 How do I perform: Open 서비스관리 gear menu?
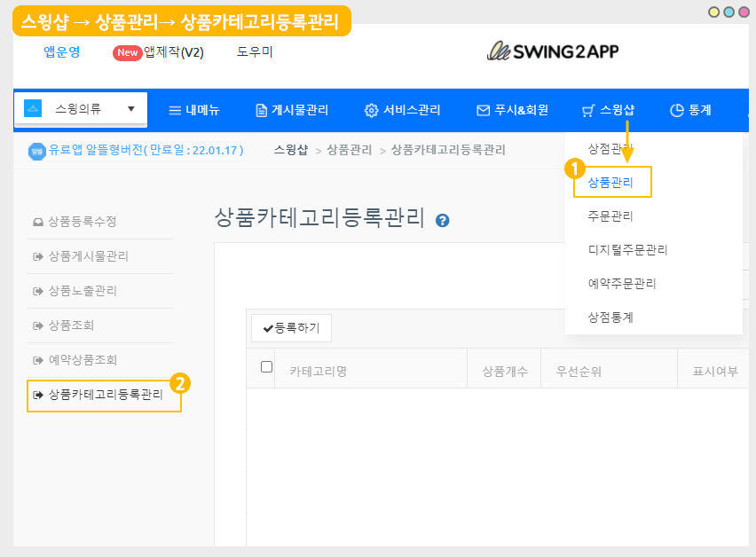[x=402, y=110]
